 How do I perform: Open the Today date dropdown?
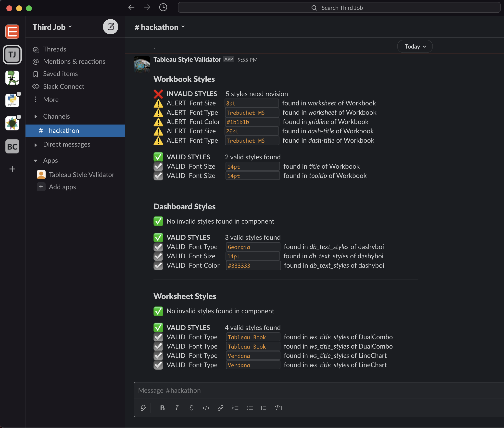415,47
